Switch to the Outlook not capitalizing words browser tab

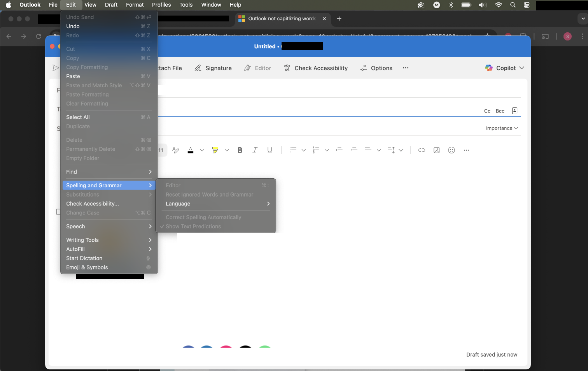[x=283, y=19]
